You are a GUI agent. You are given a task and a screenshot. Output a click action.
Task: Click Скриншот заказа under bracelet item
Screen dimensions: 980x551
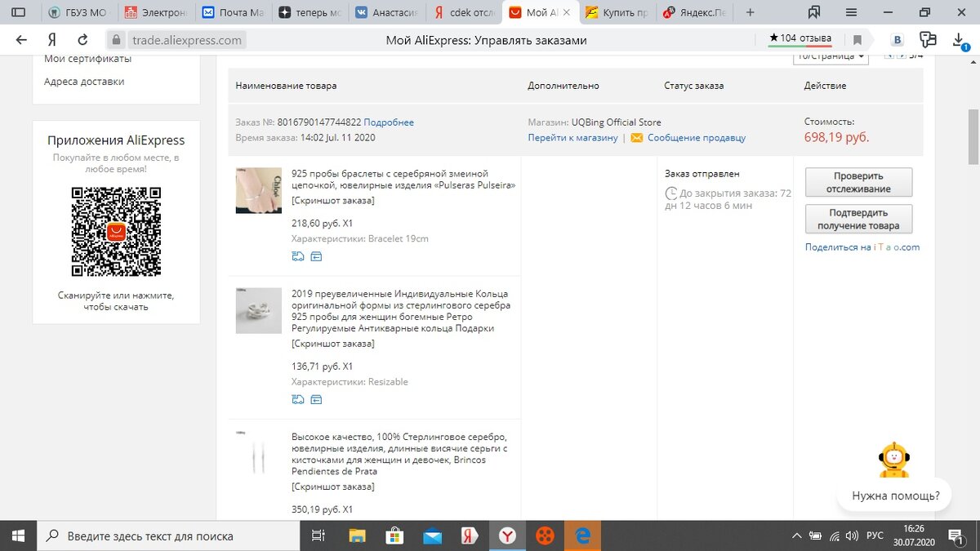pyautogui.click(x=333, y=201)
